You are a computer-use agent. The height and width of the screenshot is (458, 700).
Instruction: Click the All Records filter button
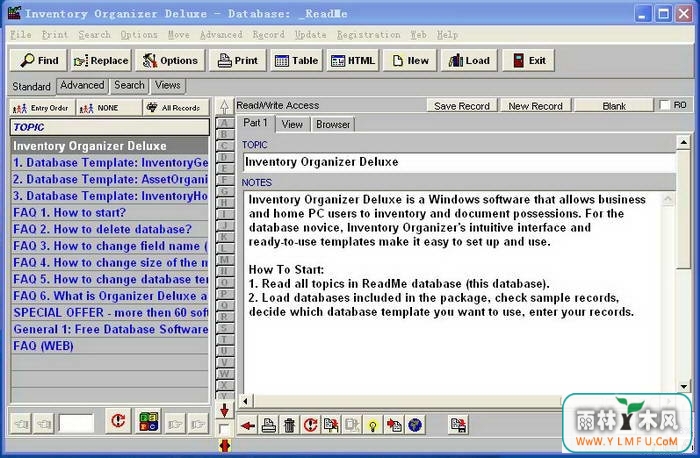point(176,108)
